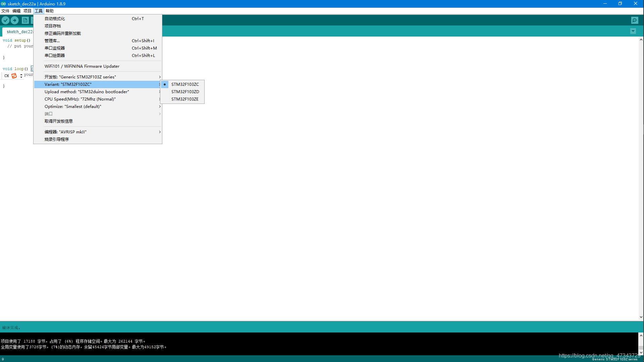Select the STM32F103ZE variant option
The width and height of the screenshot is (644, 362).
[x=182, y=99]
